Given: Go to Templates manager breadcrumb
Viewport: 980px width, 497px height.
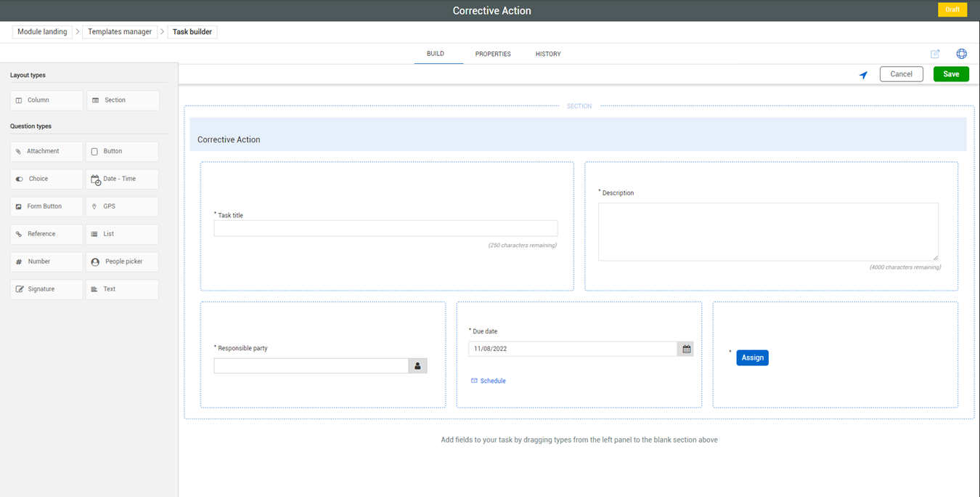Looking at the screenshot, I should pos(120,32).
